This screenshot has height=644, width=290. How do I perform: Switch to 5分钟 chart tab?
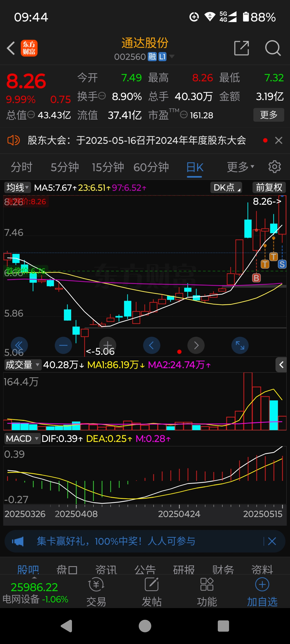click(65, 167)
